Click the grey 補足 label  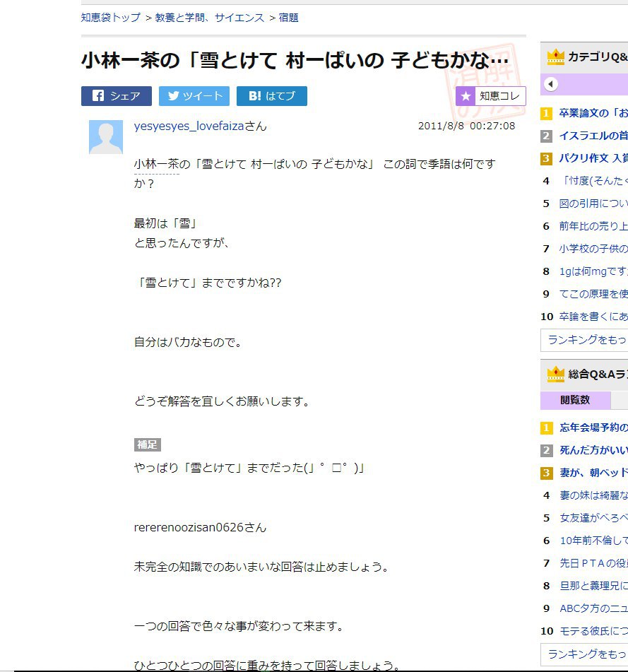point(148,445)
